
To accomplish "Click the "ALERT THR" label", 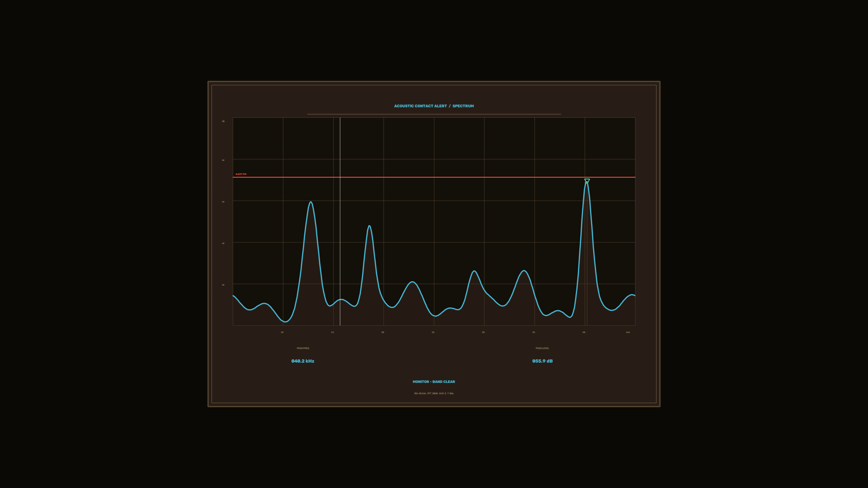I will (x=241, y=174).
